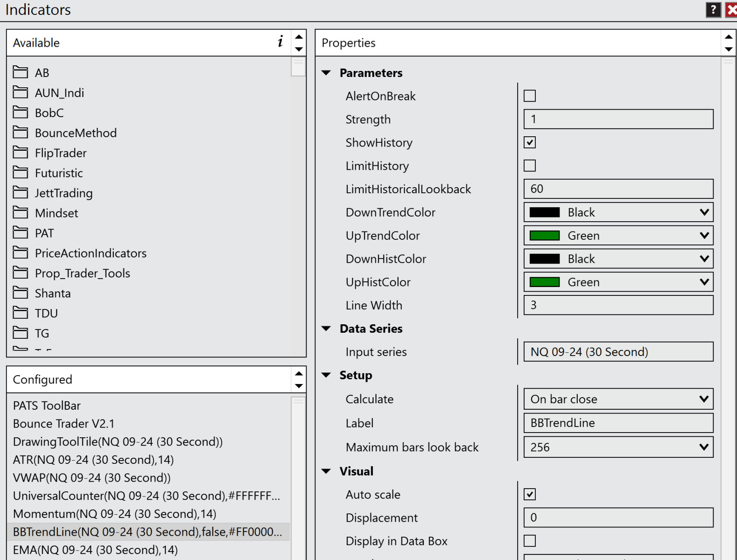The image size is (737, 560).
Task: Open Maximum bars look back dropdown
Action: 618,447
